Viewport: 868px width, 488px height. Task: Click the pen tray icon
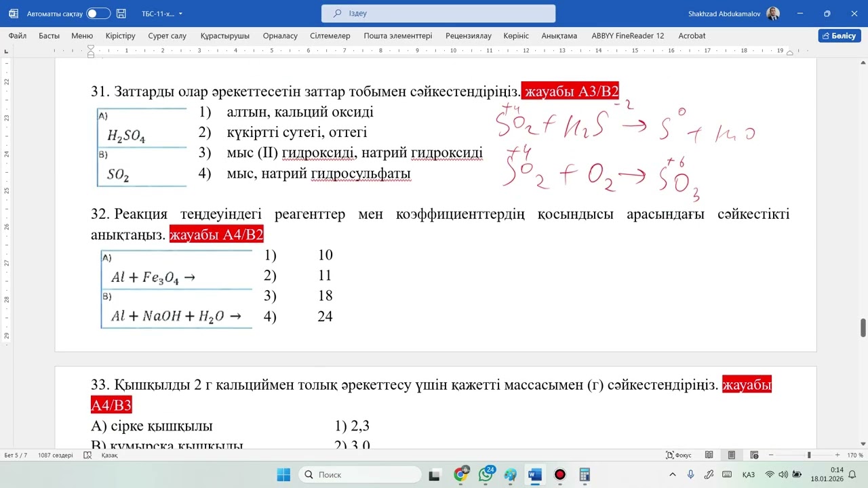click(709, 474)
